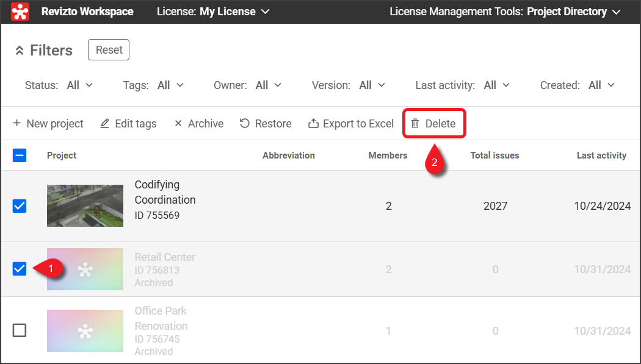The height and width of the screenshot is (364, 641).
Task: Expand the Last activity filter dropdown
Action: point(496,85)
